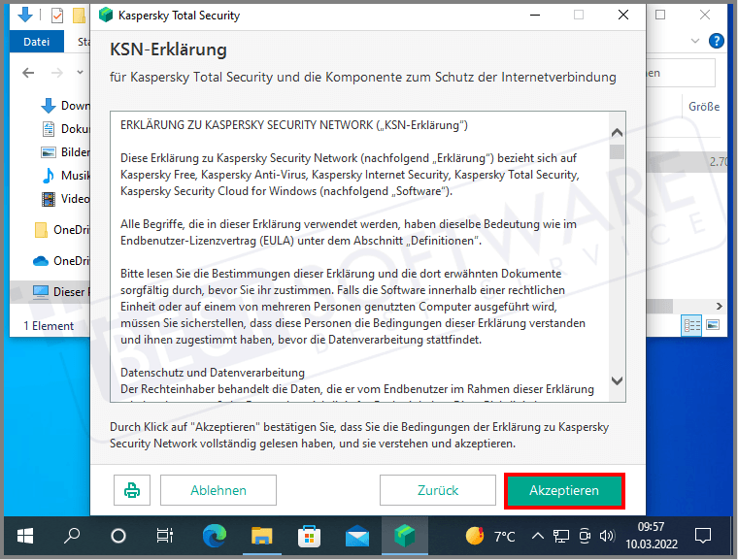
Task: Click the forward arrow in File Explorer
Action: point(57,73)
